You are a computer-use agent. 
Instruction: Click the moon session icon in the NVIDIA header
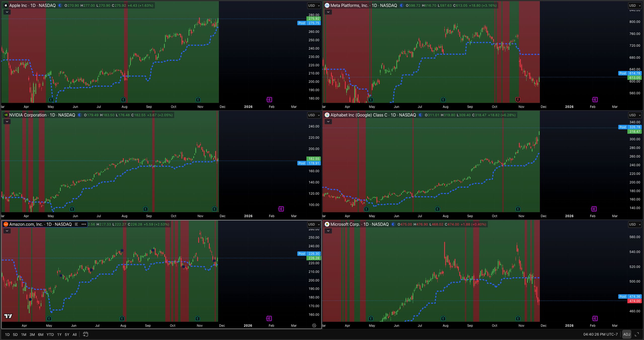(79, 115)
